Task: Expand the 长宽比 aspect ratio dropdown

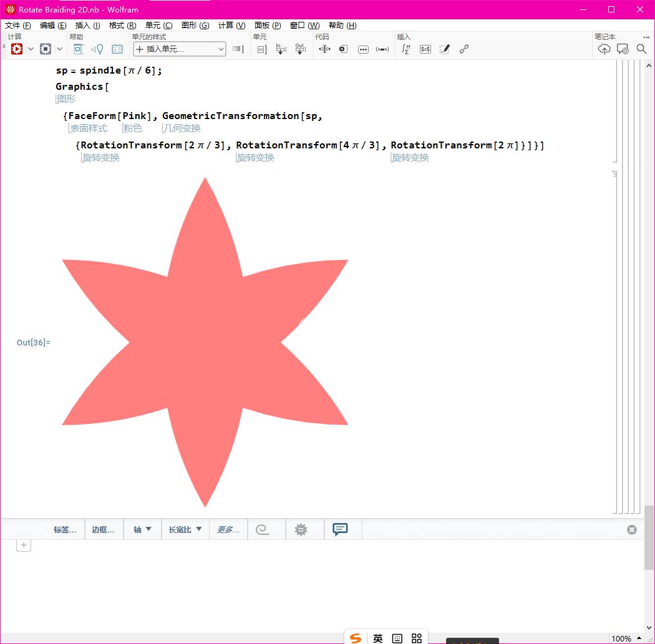Action: [x=185, y=529]
